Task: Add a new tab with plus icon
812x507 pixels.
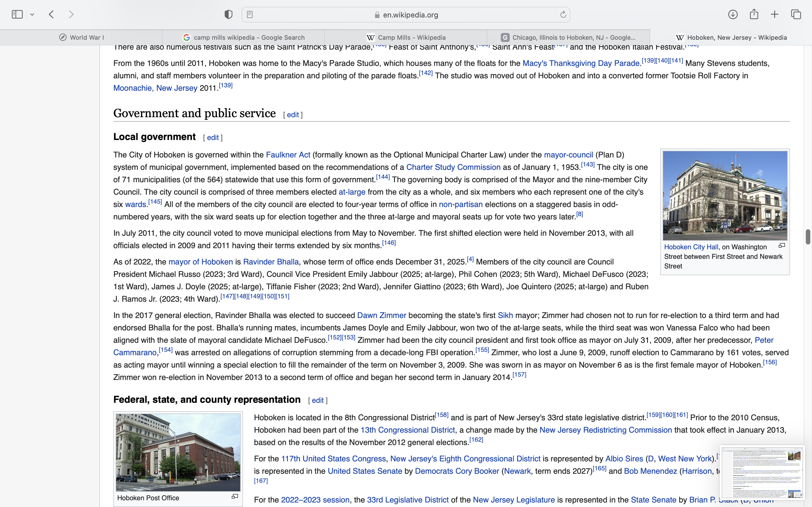Action: (775, 14)
